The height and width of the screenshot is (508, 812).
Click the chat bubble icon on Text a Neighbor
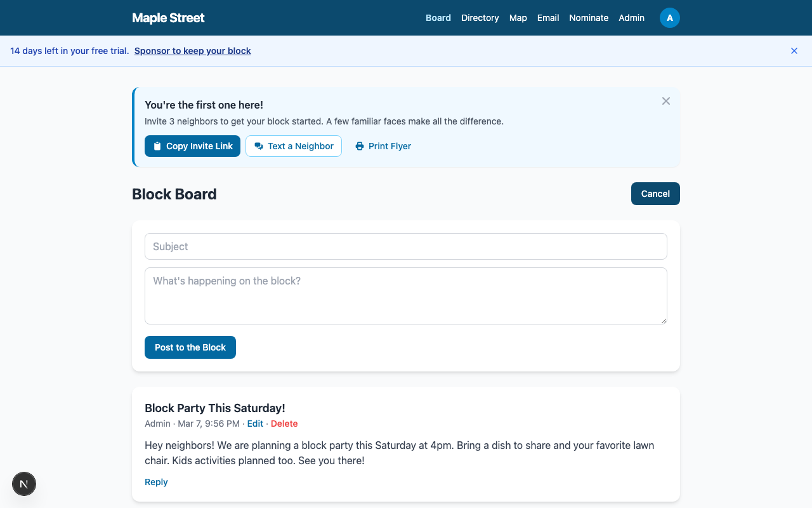pos(259,146)
